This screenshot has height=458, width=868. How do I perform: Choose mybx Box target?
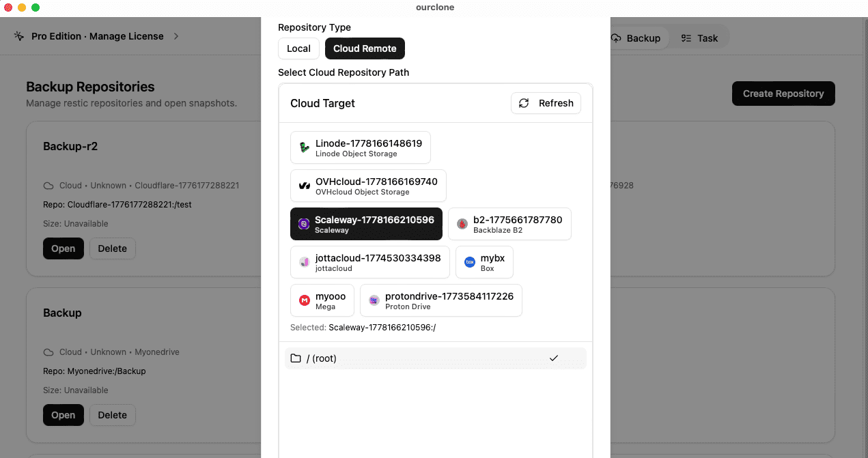point(484,262)
